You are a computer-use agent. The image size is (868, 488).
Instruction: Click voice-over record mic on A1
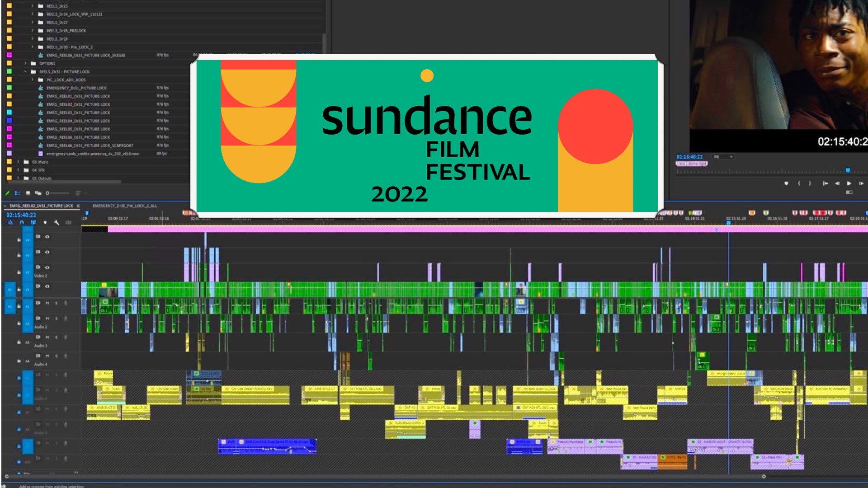tap(66, 303)
